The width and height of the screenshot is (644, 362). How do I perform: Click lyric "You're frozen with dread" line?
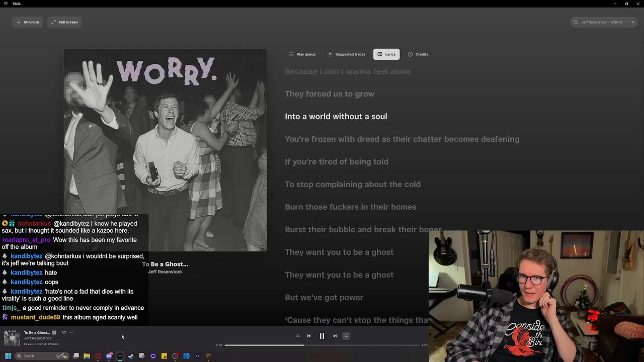402,139
